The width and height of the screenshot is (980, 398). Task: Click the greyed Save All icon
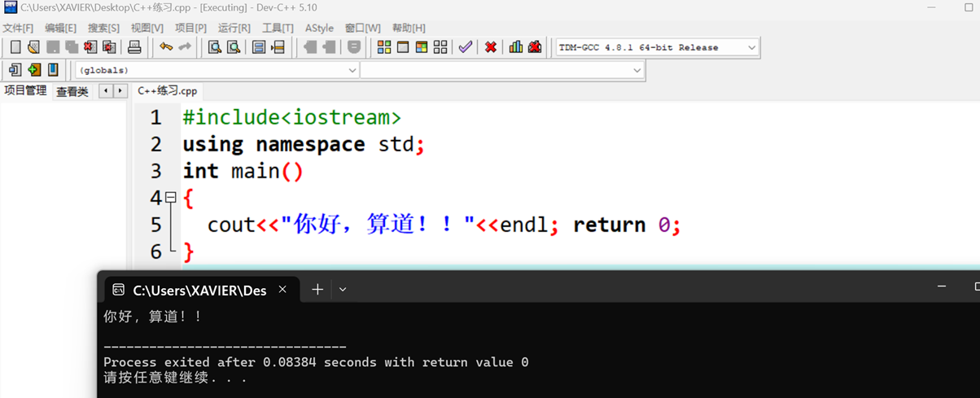[x=72, y=47]
